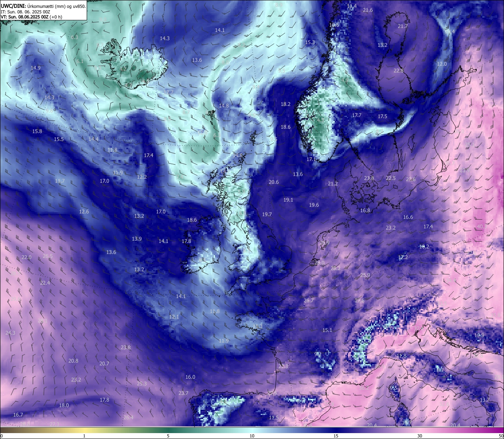Click the 23.7 value on the map
The height and width of the screenshot is (439, 504).
point(183,393)
